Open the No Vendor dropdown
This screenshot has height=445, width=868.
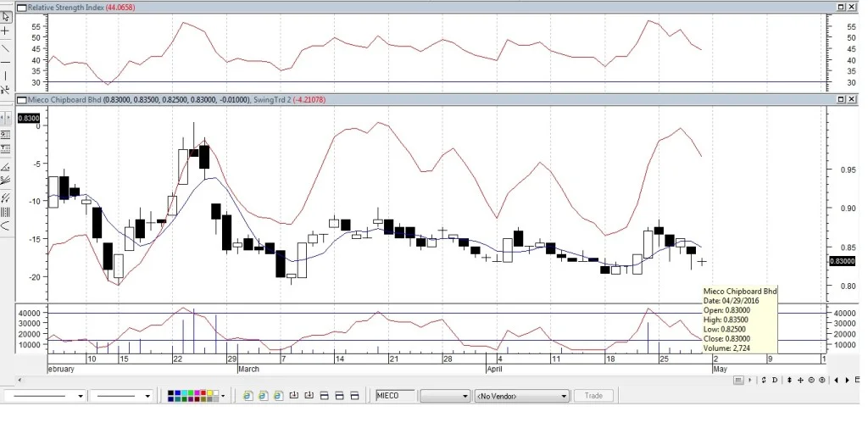coord(522,396)
